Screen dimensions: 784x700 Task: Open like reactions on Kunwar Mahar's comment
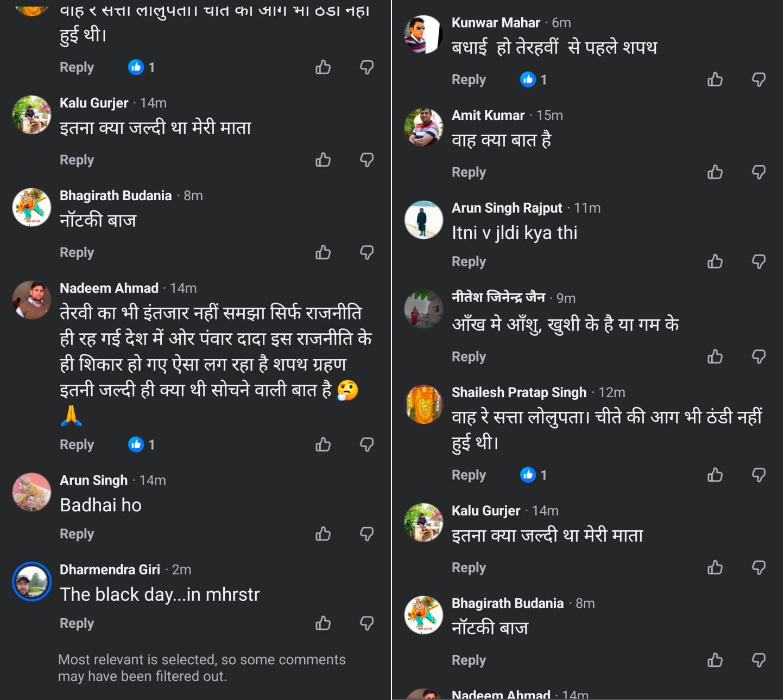(534, 80)
